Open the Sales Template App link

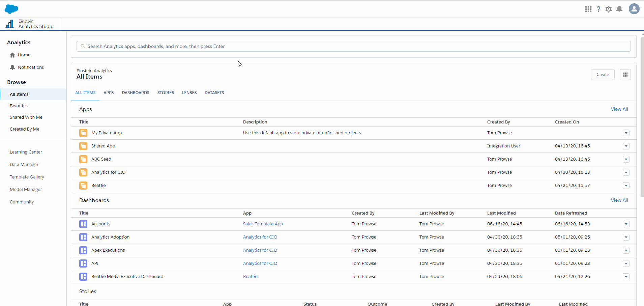coord(263,224)
